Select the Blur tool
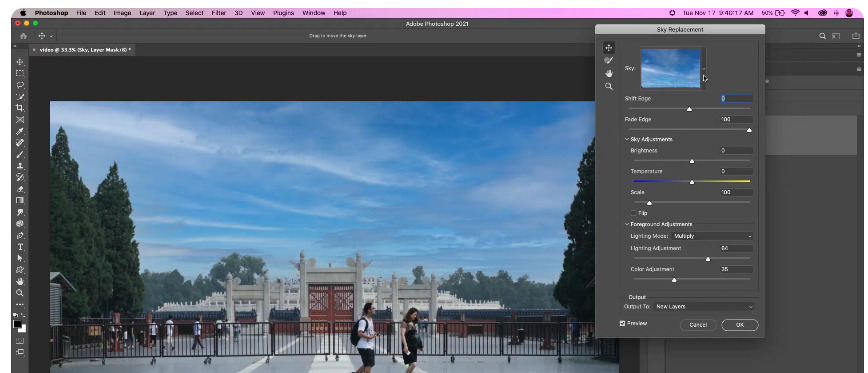 point(20,212)
